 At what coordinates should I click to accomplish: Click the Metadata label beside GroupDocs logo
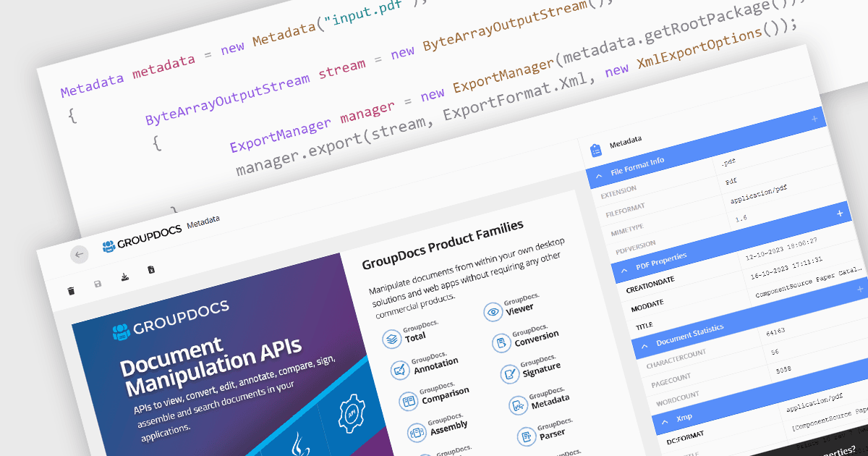click(x=203, y=223)
